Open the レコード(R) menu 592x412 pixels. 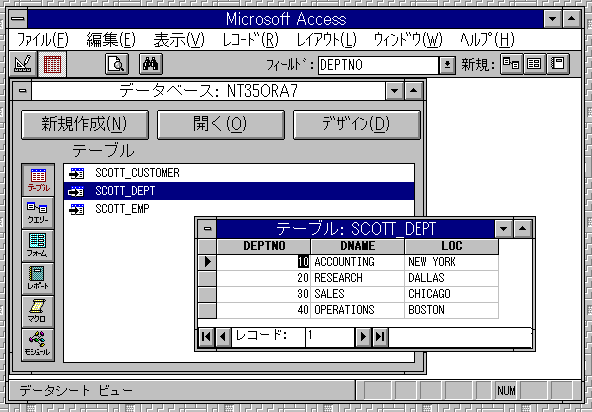point(250,39)
